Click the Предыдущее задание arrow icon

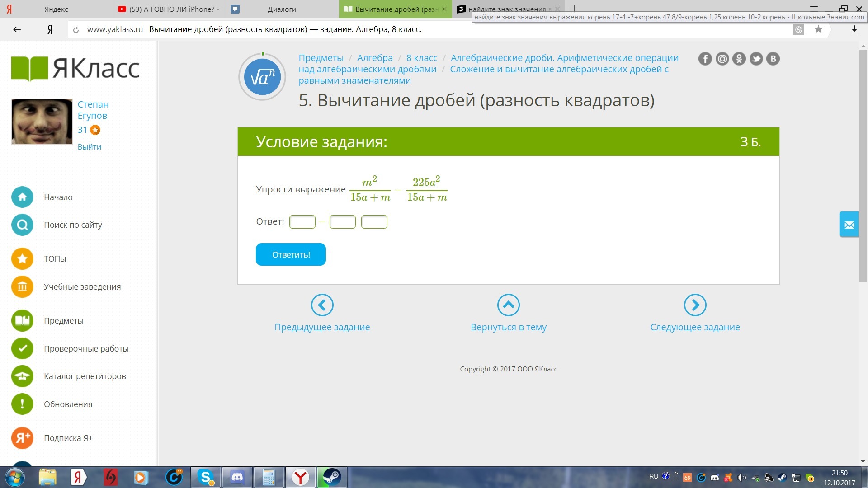[x=322, y=305]
